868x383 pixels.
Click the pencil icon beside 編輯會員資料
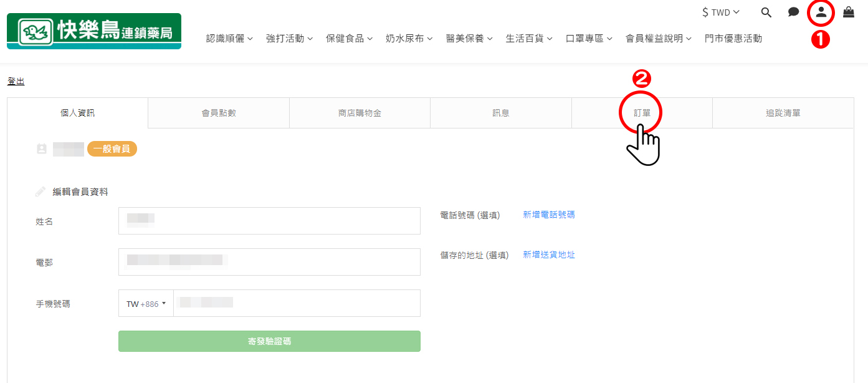click(41, 192)
